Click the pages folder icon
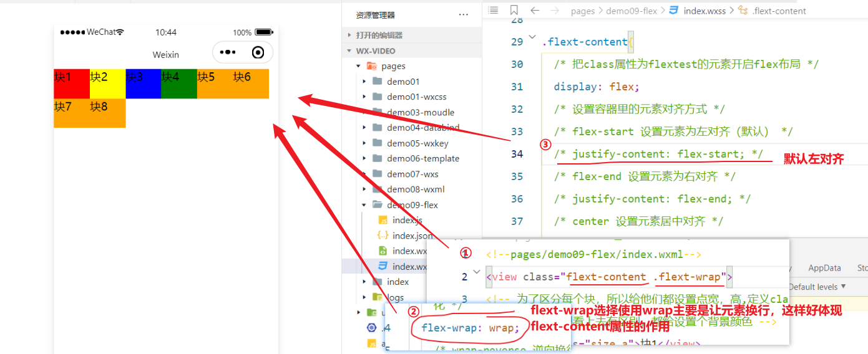The height and width of the screenshot is (354, 868). pyautogui.click(x=371, y=65)
